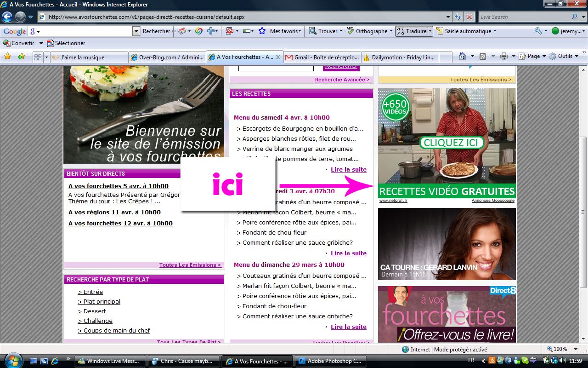
Task: Click Saisie automatique autofill button
Action: pos(464,31)
